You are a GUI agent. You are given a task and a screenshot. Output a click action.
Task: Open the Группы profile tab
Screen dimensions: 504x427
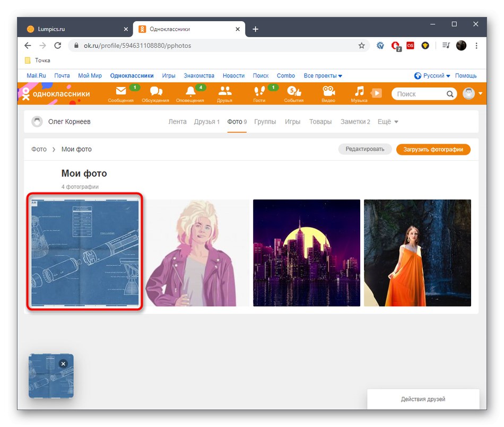(265, 121)
